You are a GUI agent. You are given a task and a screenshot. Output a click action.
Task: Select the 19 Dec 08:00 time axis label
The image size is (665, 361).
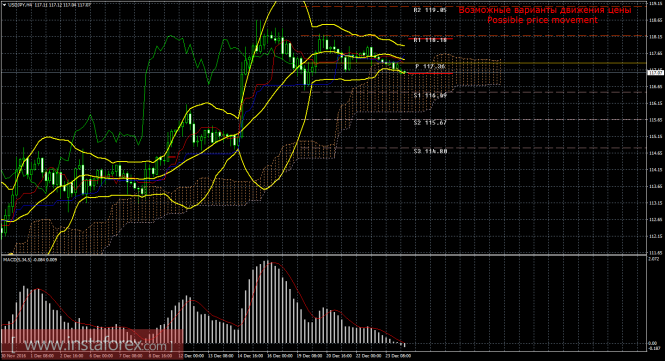click(x=309, y=356)
